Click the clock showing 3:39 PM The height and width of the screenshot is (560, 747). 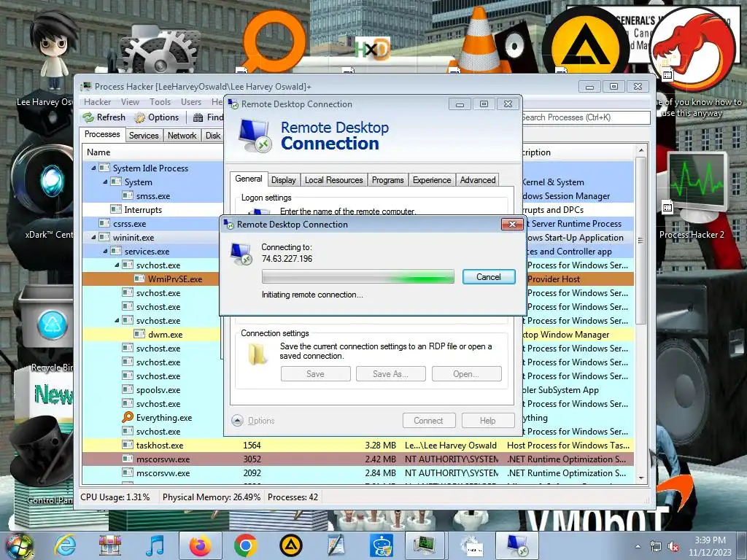pyautogui.click(x=710, y=540)
